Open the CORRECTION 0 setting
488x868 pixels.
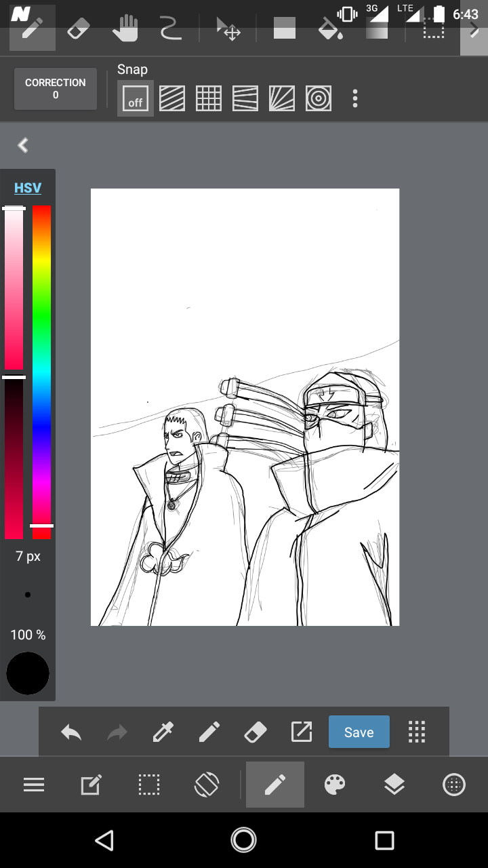[56, 89]
